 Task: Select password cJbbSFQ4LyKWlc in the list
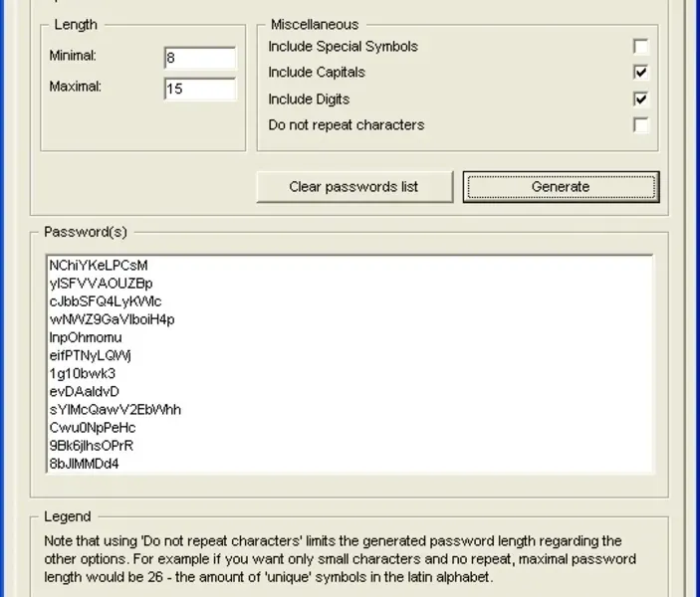point(105,301)
